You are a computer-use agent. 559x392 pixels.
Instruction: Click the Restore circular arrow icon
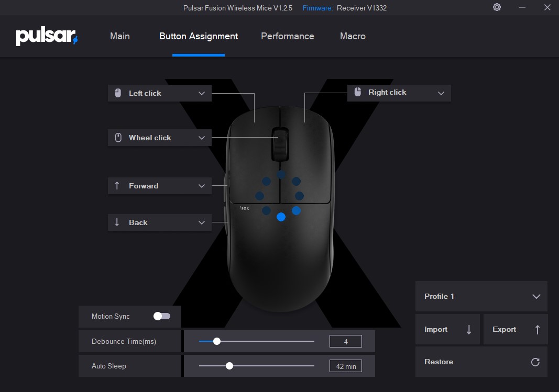click(x=535, y=362)
